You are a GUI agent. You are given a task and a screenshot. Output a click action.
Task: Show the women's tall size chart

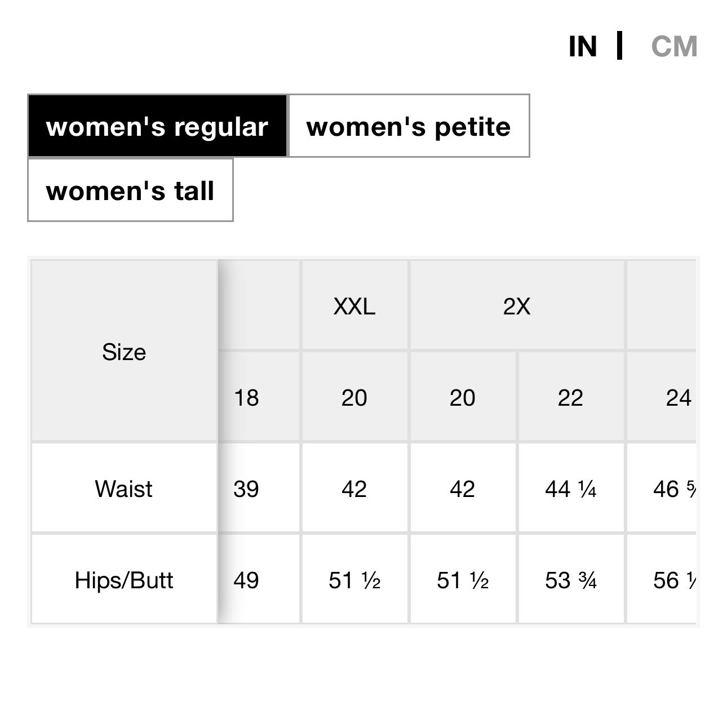(130, 190)
